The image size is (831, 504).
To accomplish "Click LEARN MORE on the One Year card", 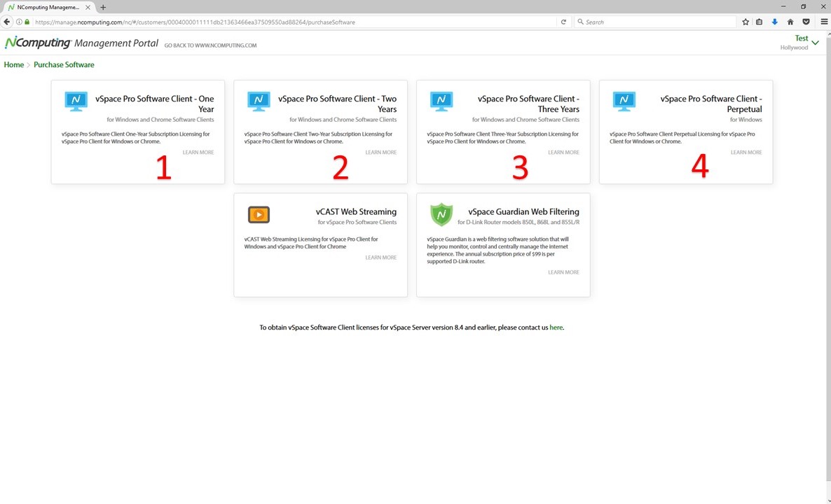I will [x=198, y=153].
